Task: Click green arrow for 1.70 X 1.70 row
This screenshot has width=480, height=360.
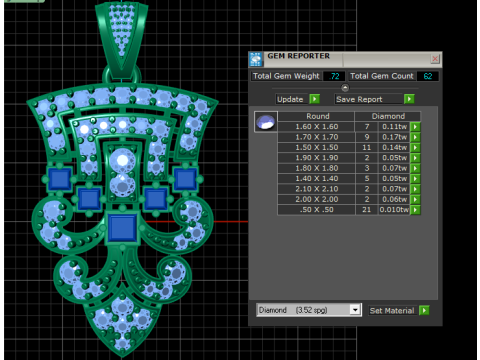Action: 415,137
